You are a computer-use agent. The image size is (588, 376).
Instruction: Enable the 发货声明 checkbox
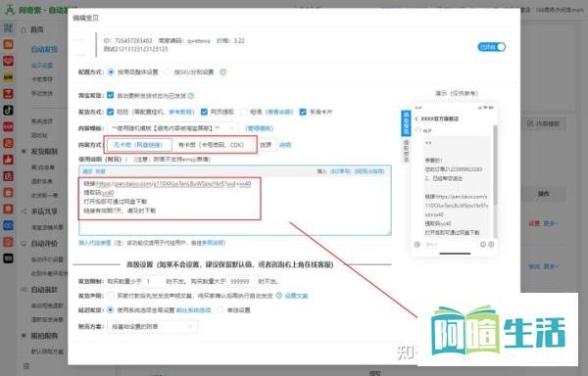pyautogui.click(x=111, y=296)
